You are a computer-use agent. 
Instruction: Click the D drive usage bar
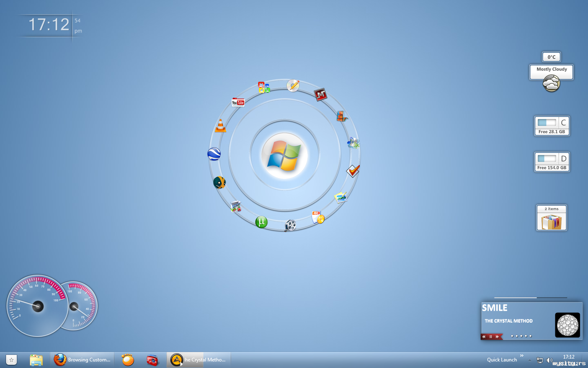coord(547,158)
